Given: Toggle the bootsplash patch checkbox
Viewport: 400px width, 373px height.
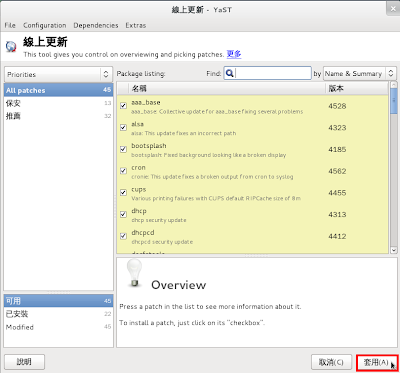Looking at the screenshot, I should tap(123, 149).
